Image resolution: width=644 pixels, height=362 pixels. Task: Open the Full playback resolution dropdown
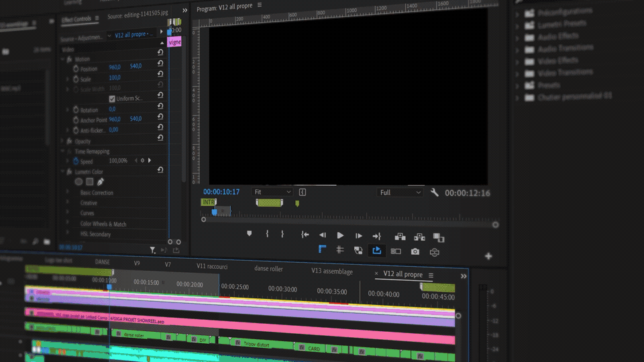tap(400, 192)
